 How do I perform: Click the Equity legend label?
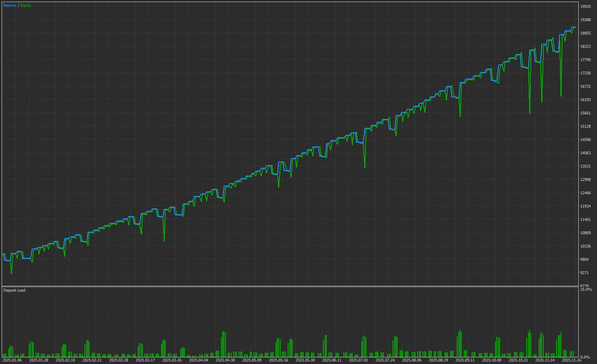[26, 5]
